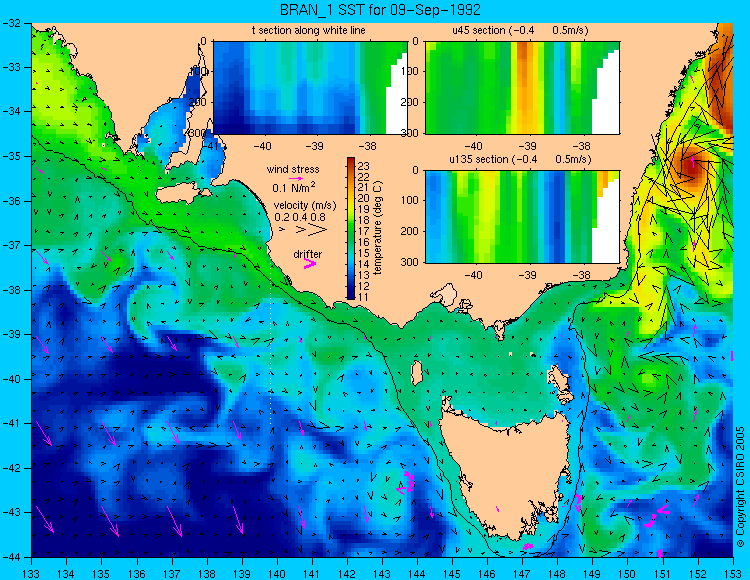Click the 't section along white line' label
The image size is (750, 580).
[309, 30]
